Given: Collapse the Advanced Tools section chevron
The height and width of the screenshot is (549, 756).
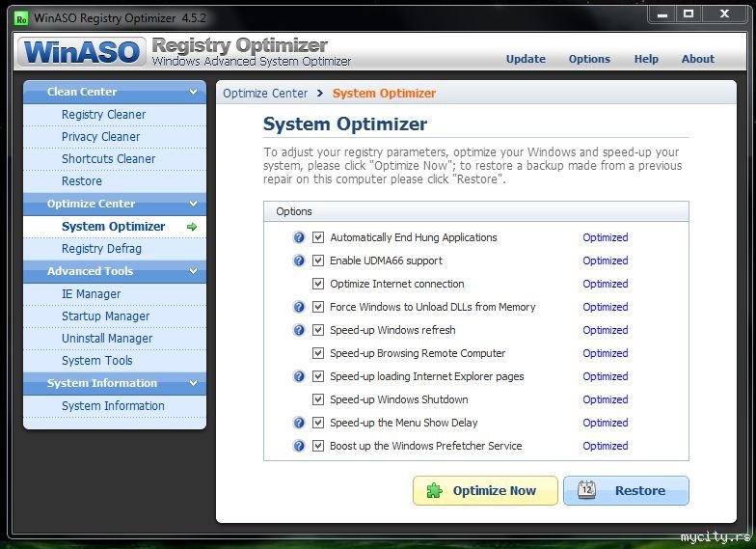Looking at the screenshot, I should 193,270.
